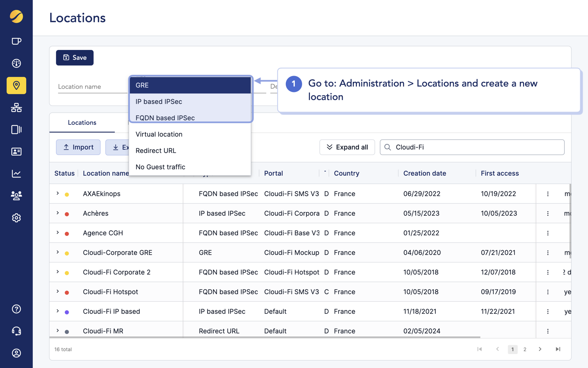
Task: Expand the Achères row
Action: tap(58, 213)
